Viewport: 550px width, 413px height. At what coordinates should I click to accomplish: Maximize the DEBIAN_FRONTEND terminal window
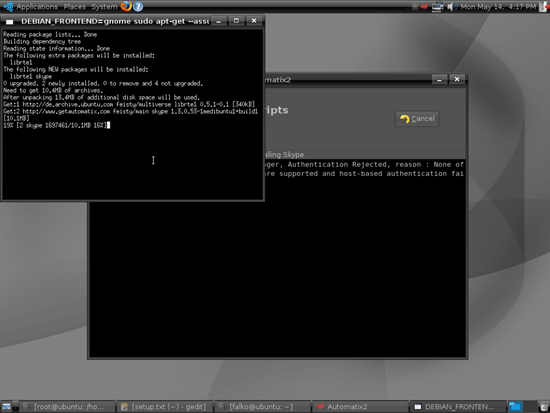[236, 21]
